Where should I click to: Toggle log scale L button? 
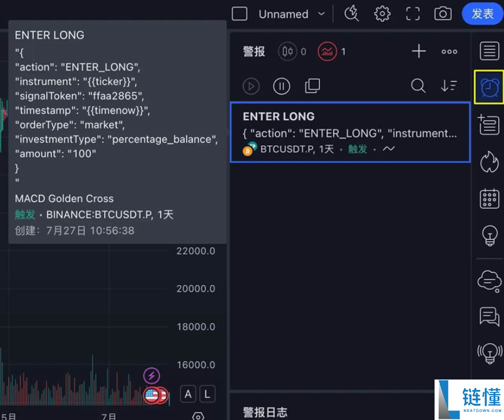point(207,393)
